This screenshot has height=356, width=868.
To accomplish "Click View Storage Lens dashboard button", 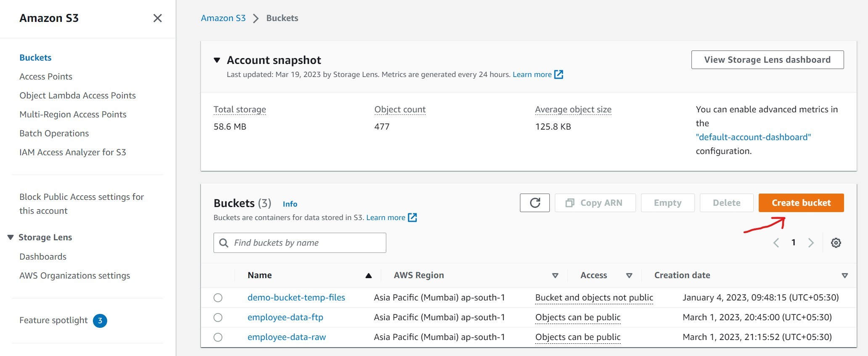I will [768, 60].
